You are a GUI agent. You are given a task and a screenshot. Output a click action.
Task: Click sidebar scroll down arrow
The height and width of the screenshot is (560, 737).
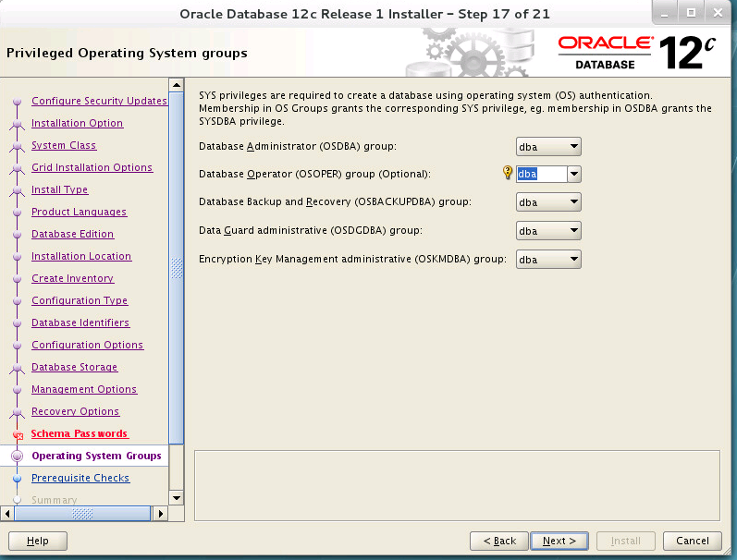pyautogui.click(x=177, y=498)
